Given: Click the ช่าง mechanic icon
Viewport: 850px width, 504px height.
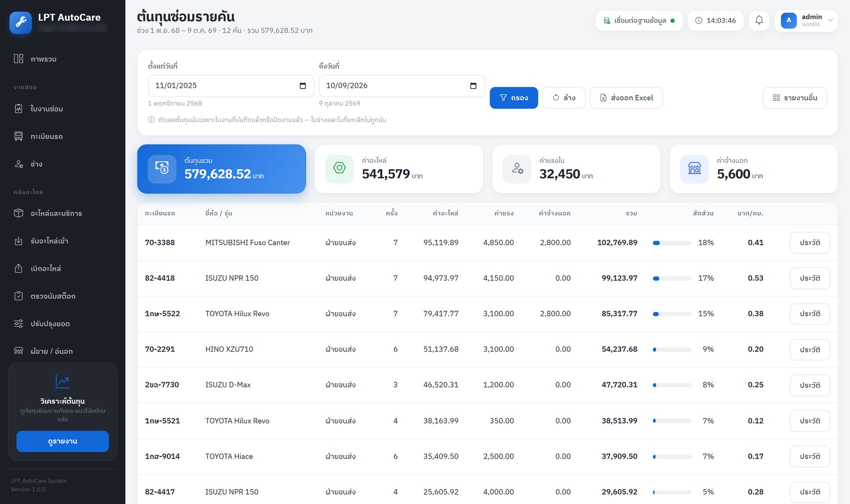Looking at the screenshot, I should coord(18,164).
